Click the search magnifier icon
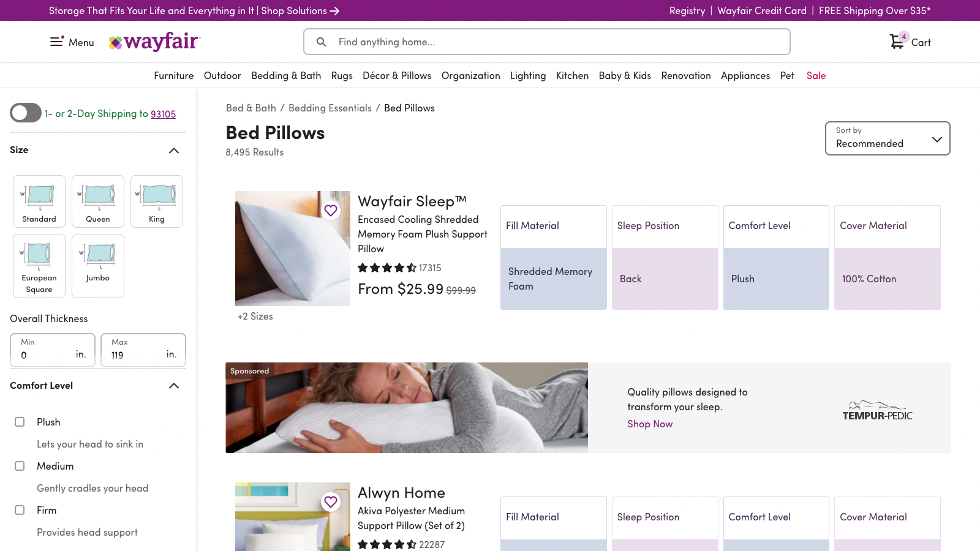 (321, 42)
